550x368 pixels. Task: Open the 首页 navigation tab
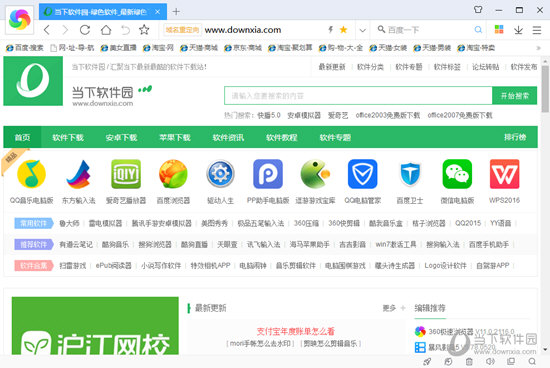[x=22, y=137]
